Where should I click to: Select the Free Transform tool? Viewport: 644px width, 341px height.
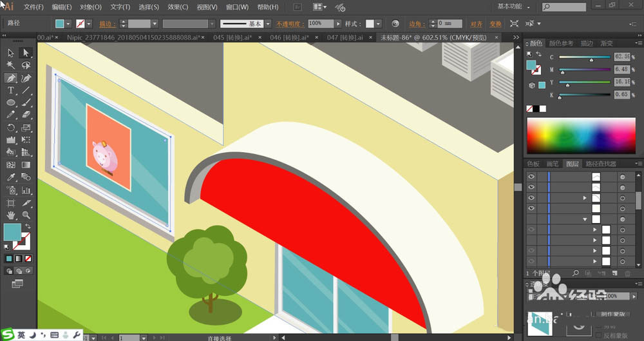(26, 140)
